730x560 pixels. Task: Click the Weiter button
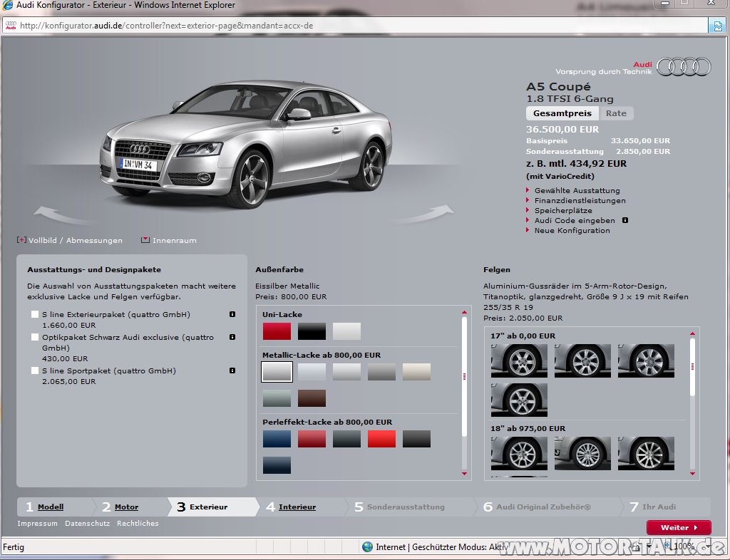click(x=679, y=527)
